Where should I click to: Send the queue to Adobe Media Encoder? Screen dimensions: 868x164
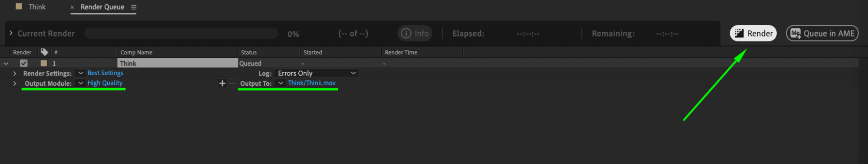[822, 33]
